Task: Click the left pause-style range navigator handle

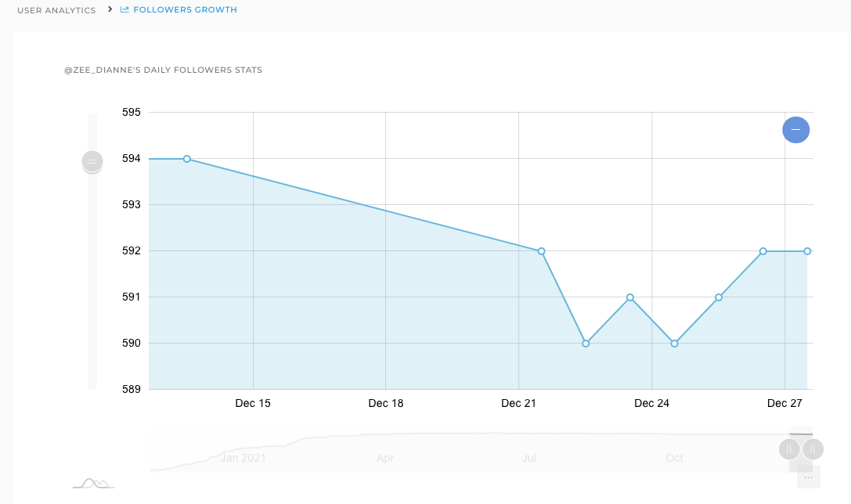Action: [789, 448]
